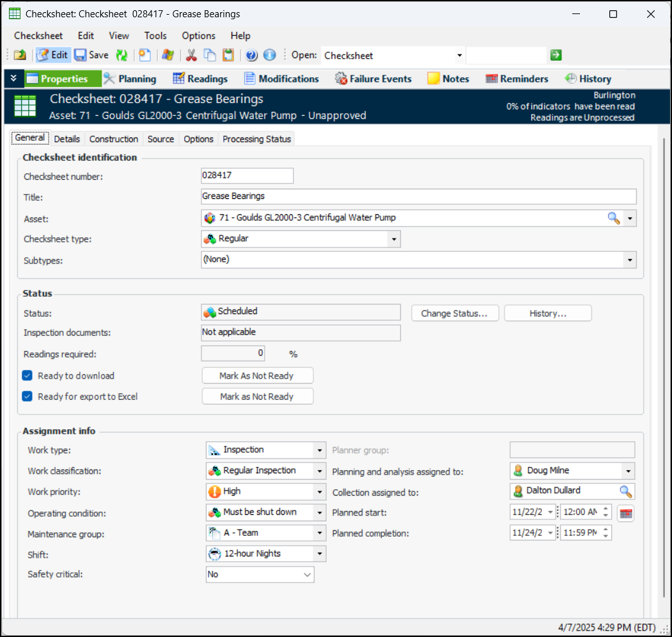The width and height of the screenshot is (672, 637).
Task: Click into the Title text field
Action: (x=418, y=196)
